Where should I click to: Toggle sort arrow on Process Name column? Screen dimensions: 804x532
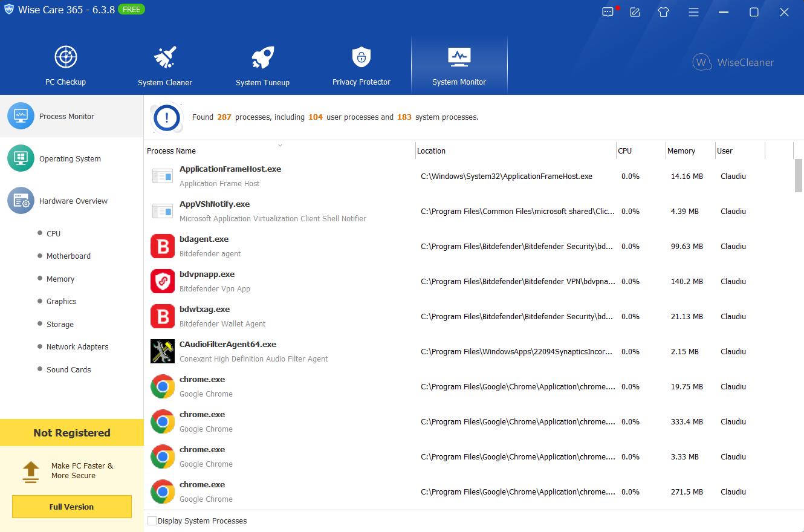tap(280, 145)
